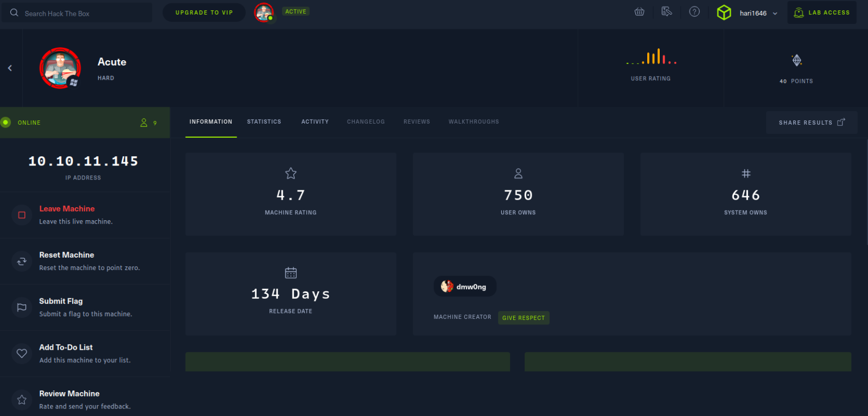
Task: Open the User Rating bar chart
Action: point(651,56)
